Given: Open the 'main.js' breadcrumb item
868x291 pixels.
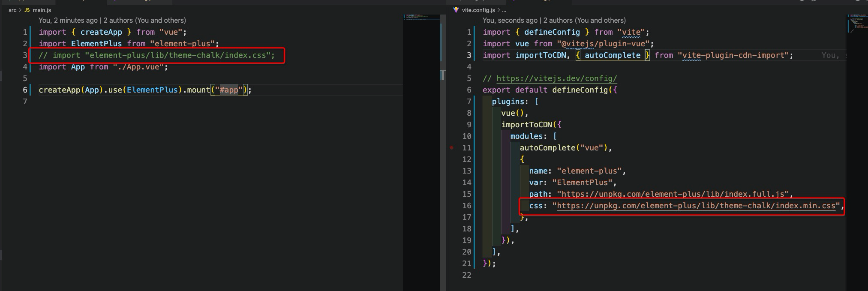Looking at the screenshot, I should 42,10.
